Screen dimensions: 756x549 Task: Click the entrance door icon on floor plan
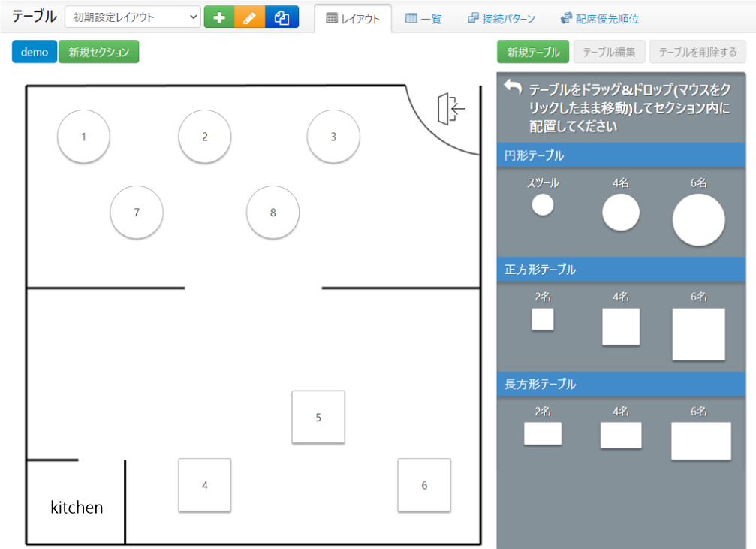(x=451, y=109)
